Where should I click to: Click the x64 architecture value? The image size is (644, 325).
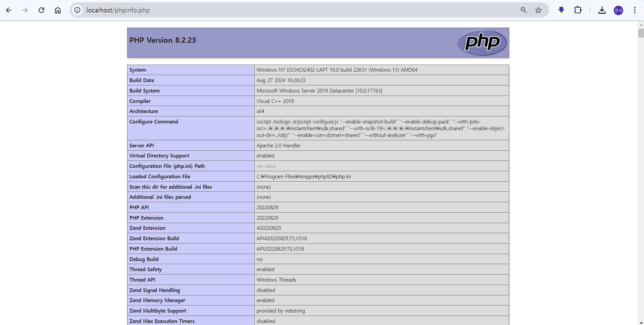(x=260, y=111)
